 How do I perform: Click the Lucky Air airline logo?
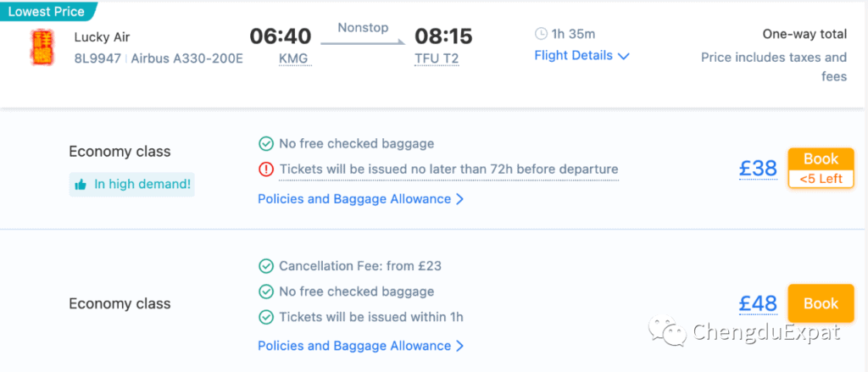tap(42, 47)
